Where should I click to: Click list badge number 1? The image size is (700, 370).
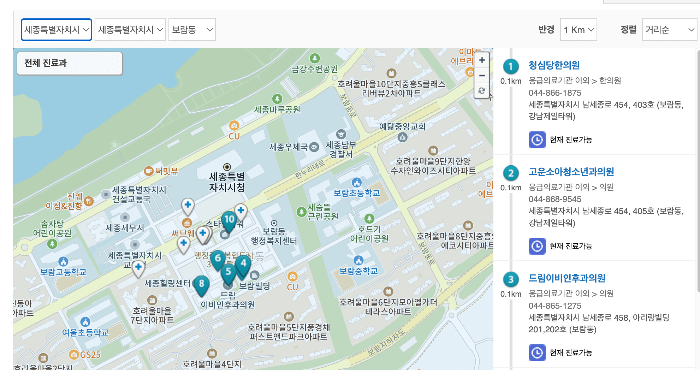click(x=511, y=67)
